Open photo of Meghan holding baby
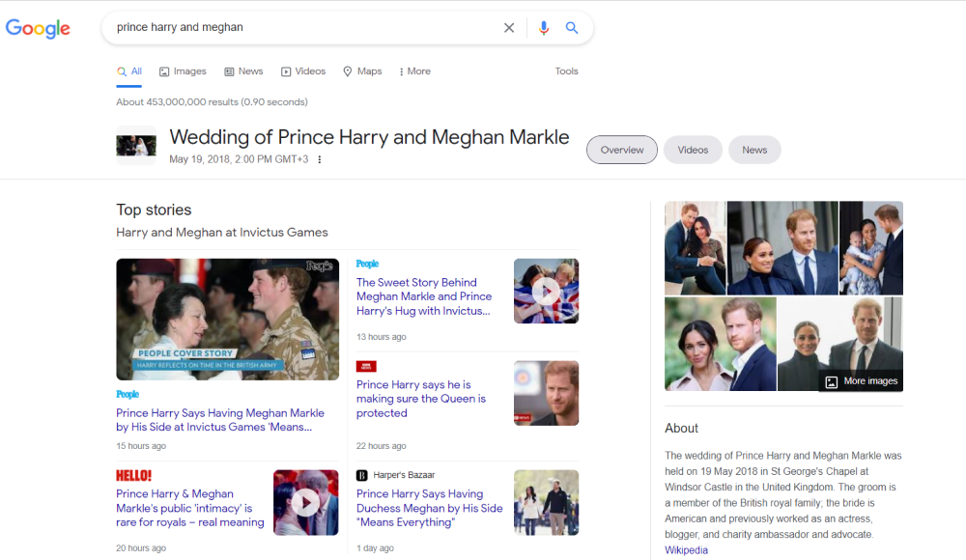Image resolution: width=966 pixels, height=560 pixels. coord(871,248)
